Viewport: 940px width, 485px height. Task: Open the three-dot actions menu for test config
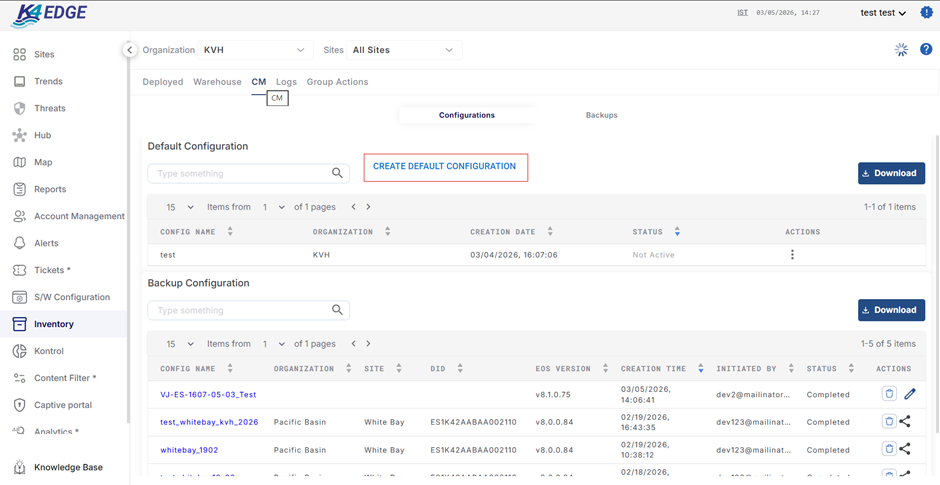pos(792,255)
